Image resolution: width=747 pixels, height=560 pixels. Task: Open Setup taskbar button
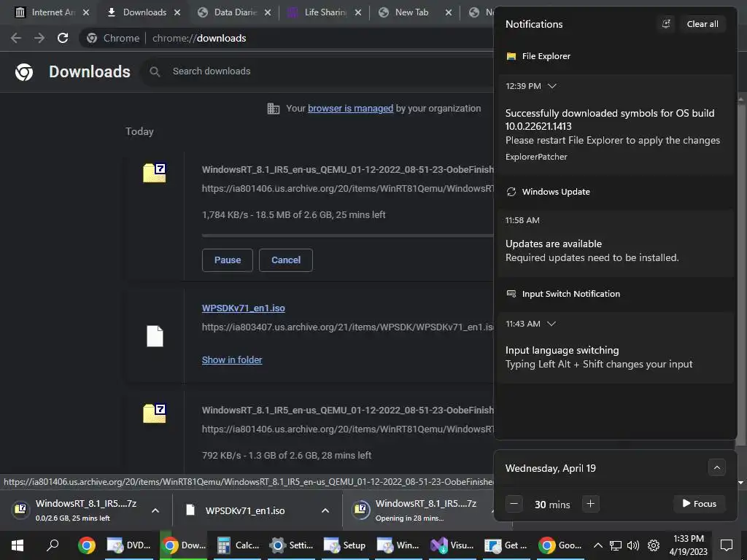coord(345,545)
